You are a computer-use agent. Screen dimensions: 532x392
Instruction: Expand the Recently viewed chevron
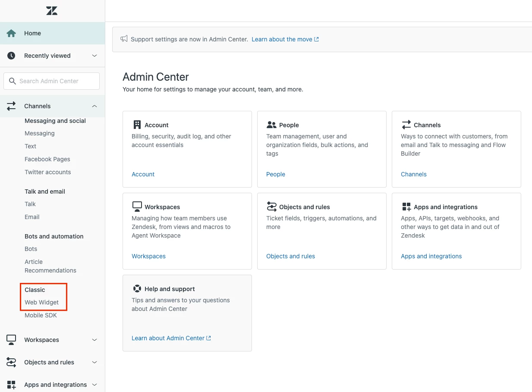coord(94,56)
